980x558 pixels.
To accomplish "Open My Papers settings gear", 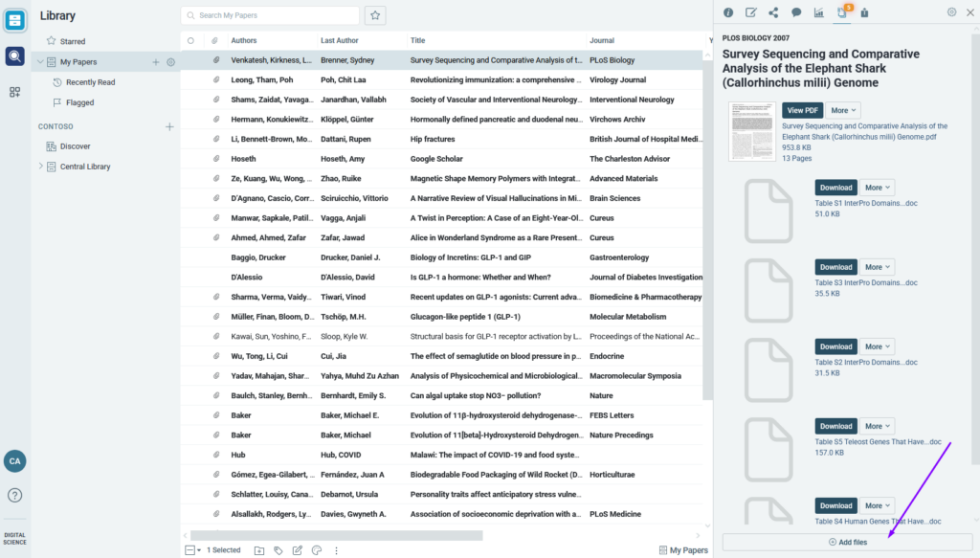I will (x=170, y=62).
